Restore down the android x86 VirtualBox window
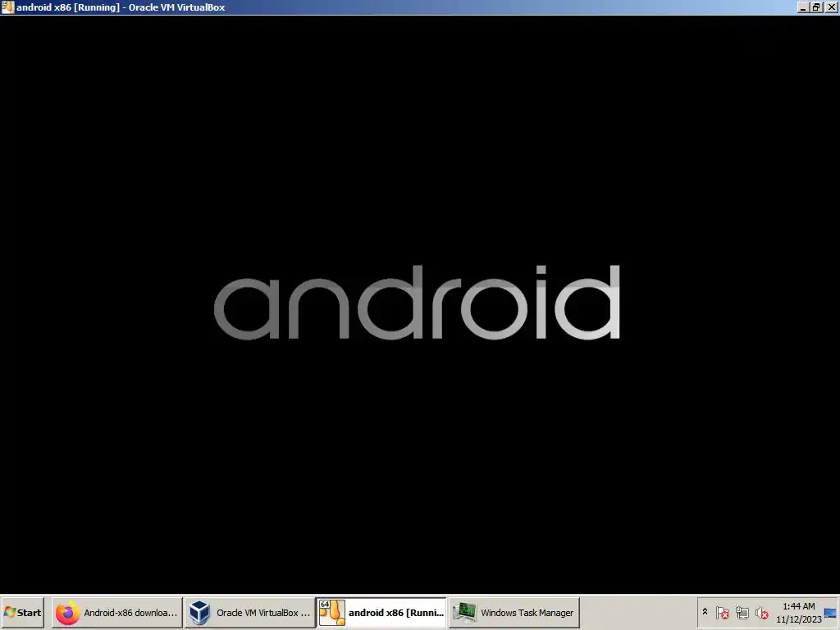The image size is (840, 630). coord(816,7)
